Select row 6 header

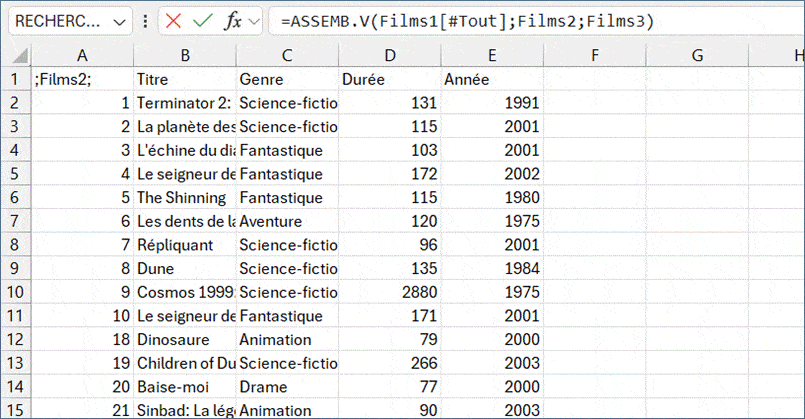[15, 197]
